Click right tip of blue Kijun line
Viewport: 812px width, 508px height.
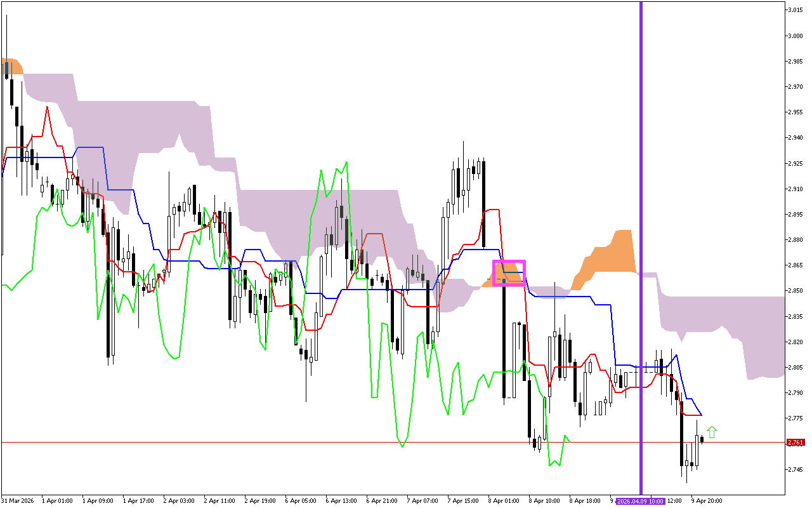tap(701, 415)
